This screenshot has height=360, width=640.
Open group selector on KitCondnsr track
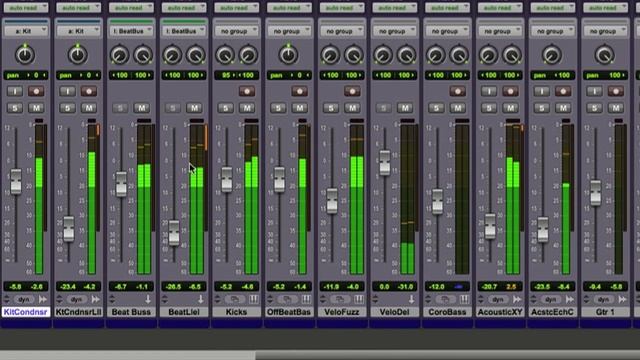tap(26, 31)
